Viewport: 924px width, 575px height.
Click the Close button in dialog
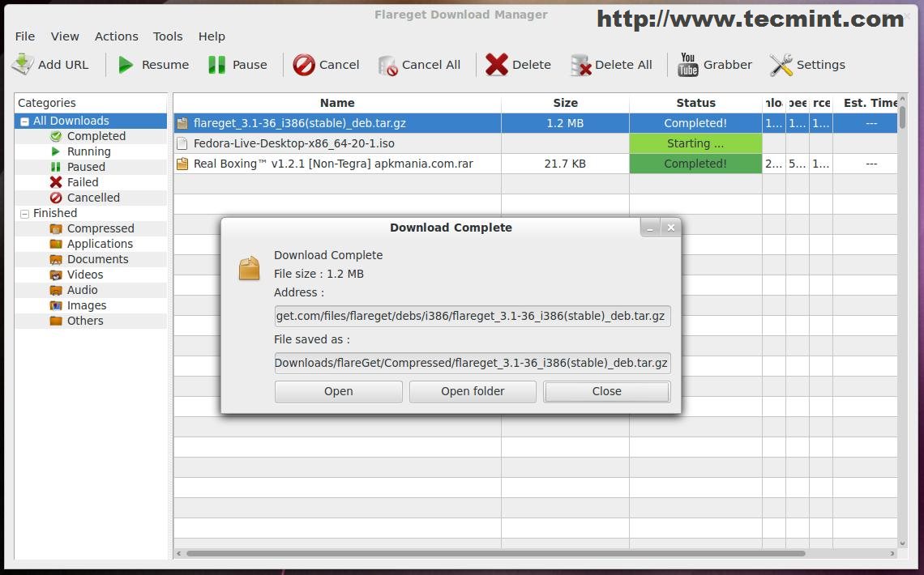607,391
